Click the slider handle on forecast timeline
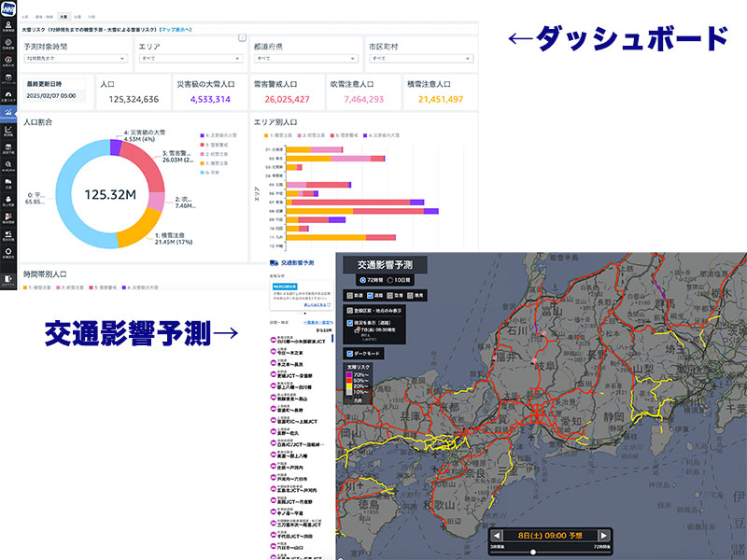The width and height of the screenshot is (747, 560). tap(533, 552)
